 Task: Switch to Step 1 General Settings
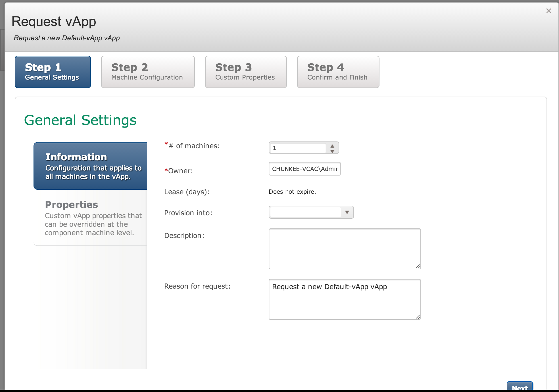(x=53, y=72)
